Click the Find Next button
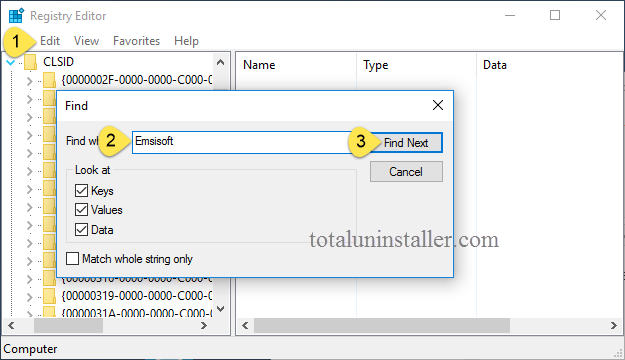625x360 pixels. click(x=406, y=142)
